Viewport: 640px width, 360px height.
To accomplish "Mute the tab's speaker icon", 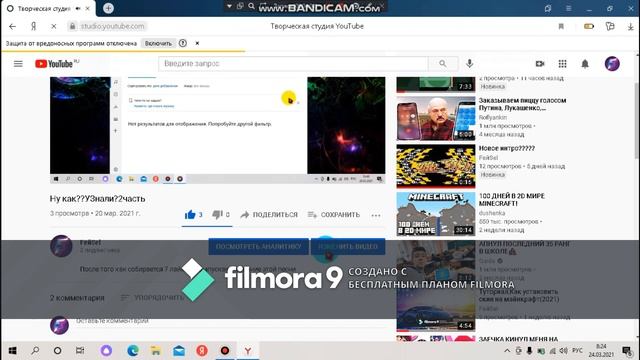I will pyautogui.click(x=78, y=8).
